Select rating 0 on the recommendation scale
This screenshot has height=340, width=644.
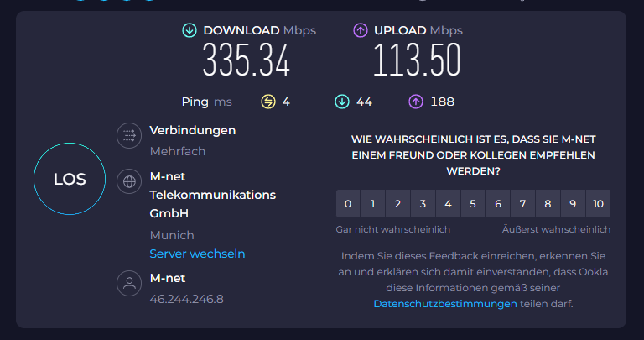click(348, 203)
